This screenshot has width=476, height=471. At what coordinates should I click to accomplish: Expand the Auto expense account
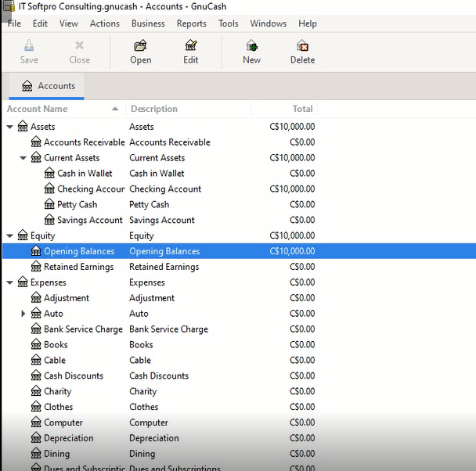tap(23, 314)
